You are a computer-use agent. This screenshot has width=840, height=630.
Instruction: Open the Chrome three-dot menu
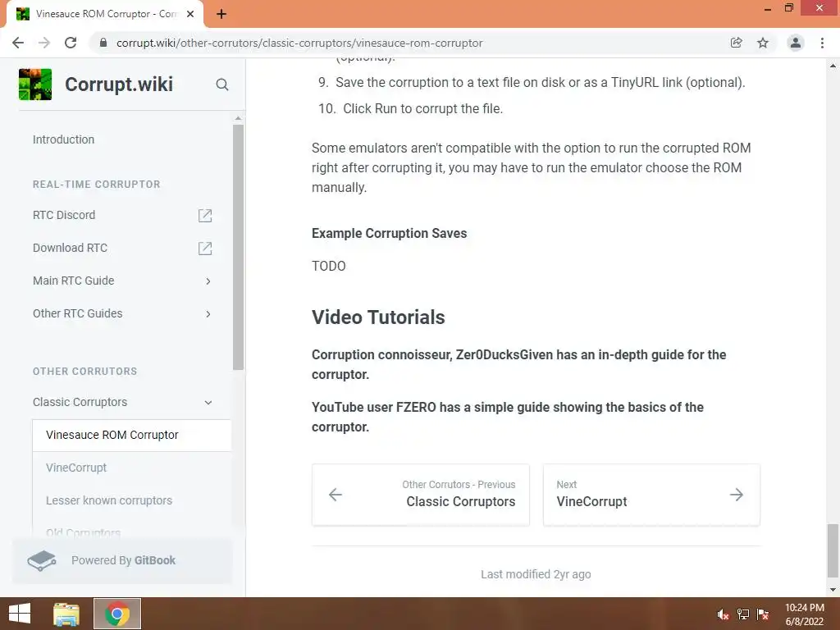(822, 43)
